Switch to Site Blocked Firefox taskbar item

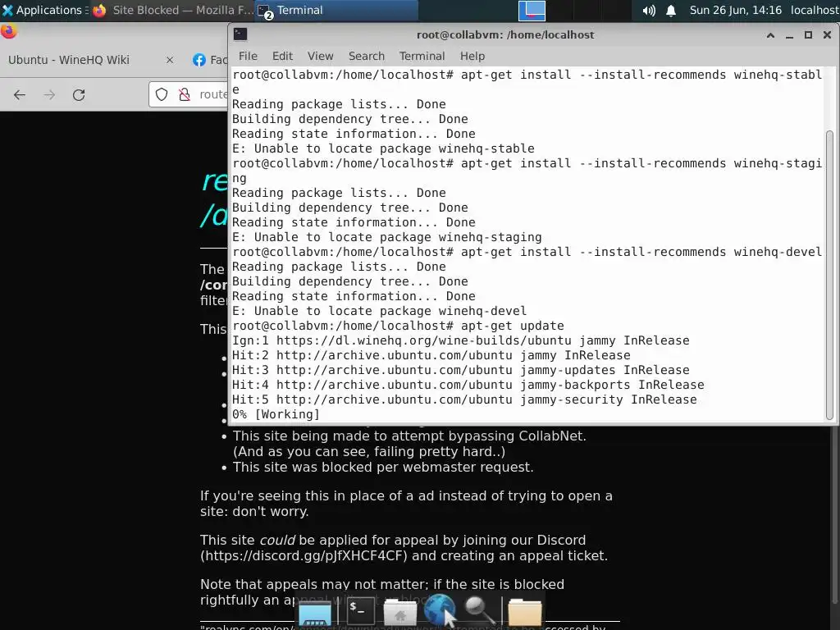tap(172, 10)
